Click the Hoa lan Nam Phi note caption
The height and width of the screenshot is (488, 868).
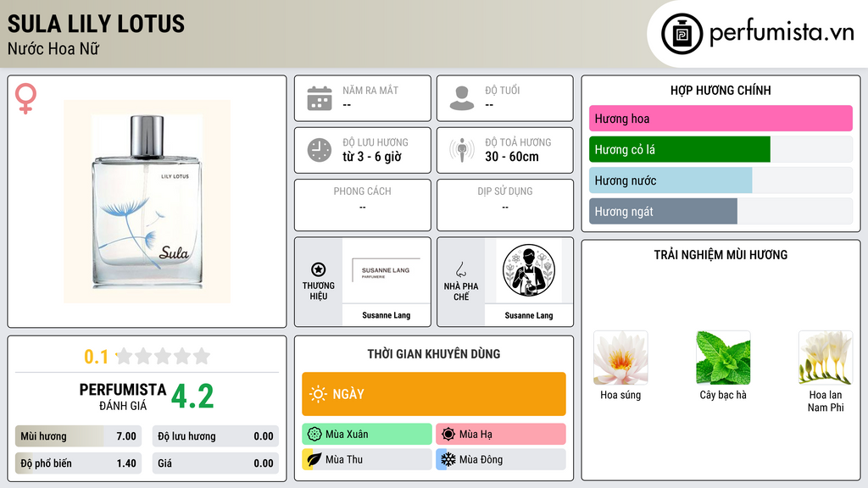[826, 401]
